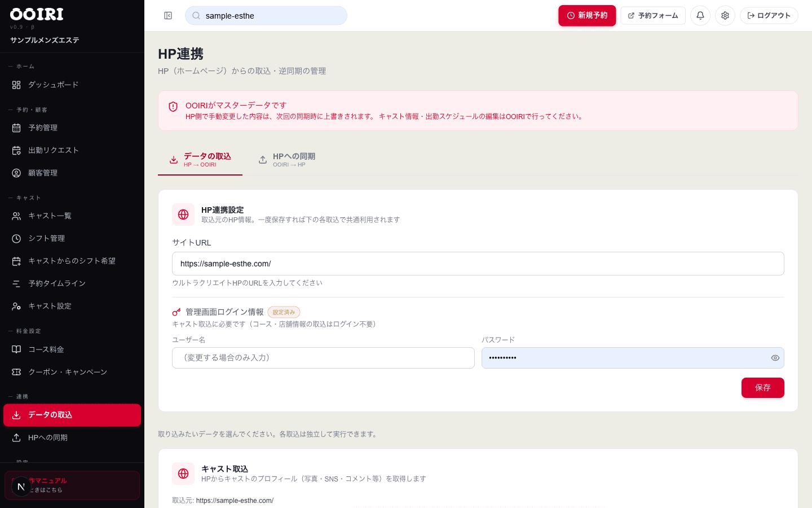Focus the サイトURL input field
Screen dimensions: 812x508
point(478,264)
